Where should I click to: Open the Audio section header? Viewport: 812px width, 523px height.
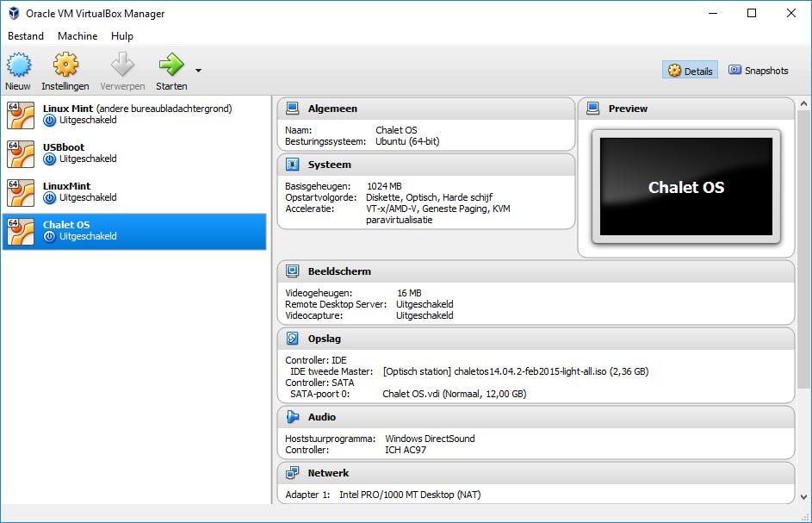(x=536, y=417)
